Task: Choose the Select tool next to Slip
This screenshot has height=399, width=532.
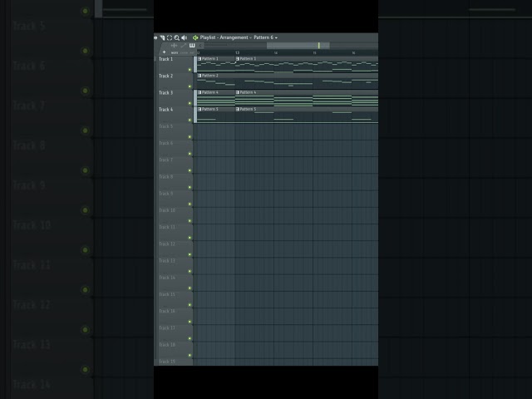Action: click(162, 37)
